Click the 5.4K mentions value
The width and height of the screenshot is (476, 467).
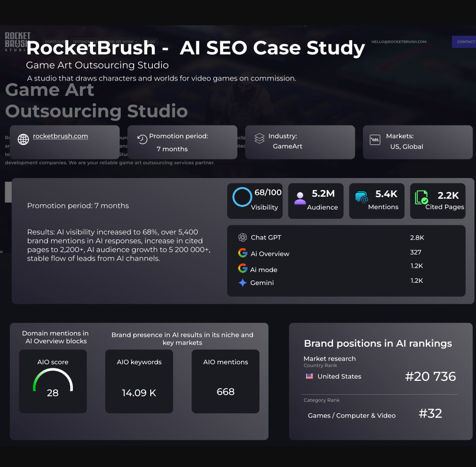click(x=386, y=194)
